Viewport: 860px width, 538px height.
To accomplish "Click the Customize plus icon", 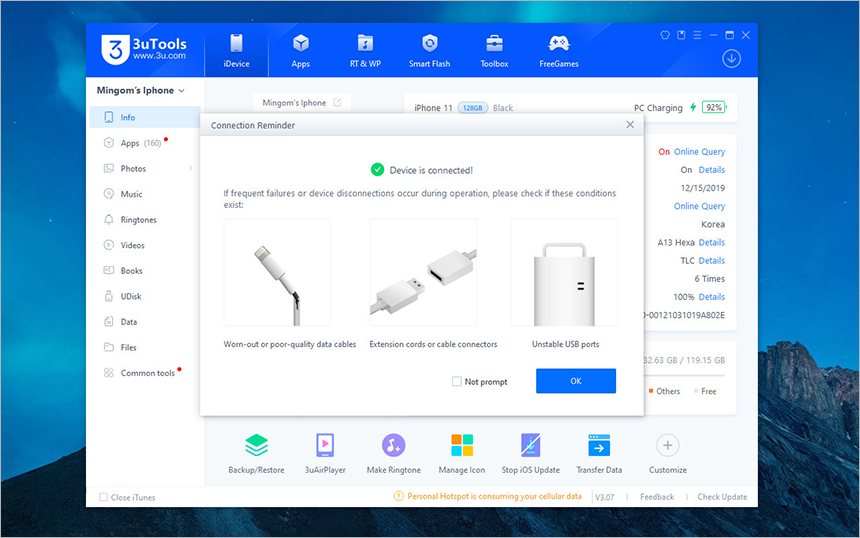I will point(667,445).
